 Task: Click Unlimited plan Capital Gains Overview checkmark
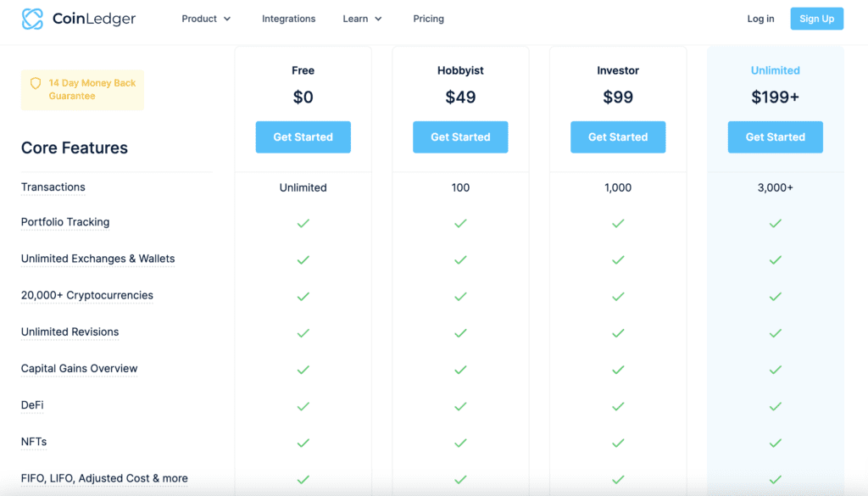775,370
